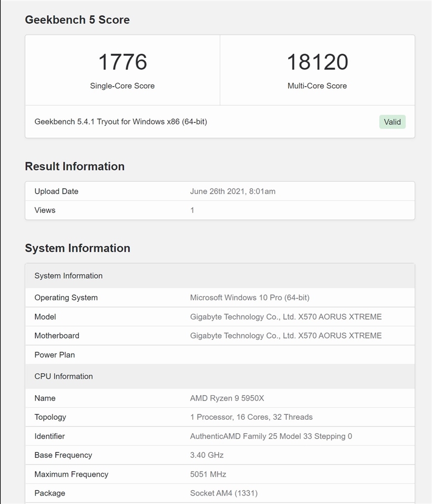The width and height of the screenshot is (432, 504).
Task: Click the CPU Information table header
Action: 64,377
